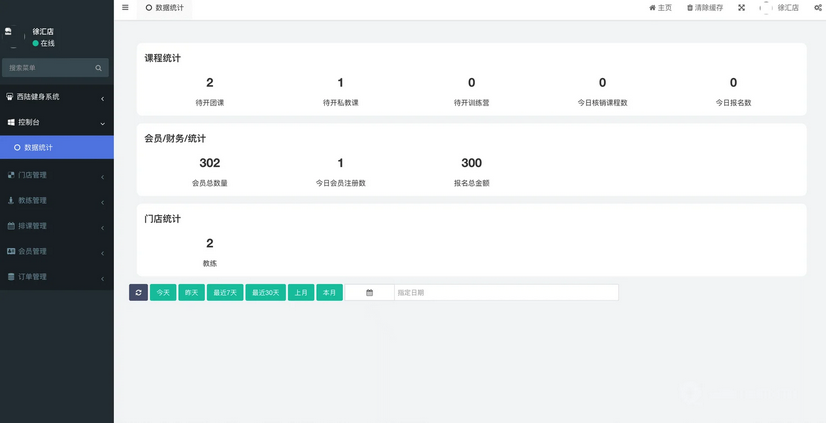Expand the 门店管理 chevron
Image resolution: width=826 pixels, height=424 pixels.
click(102, 177)
